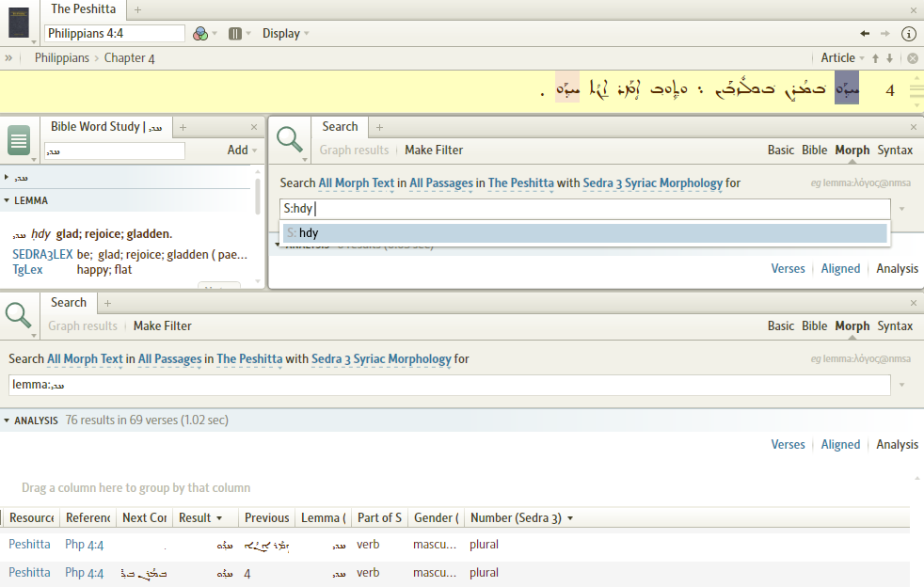Open the visual filters colored-circles icon
This screenshot has width=924, height=587.
pyautogui.click(x=200, y=34)
